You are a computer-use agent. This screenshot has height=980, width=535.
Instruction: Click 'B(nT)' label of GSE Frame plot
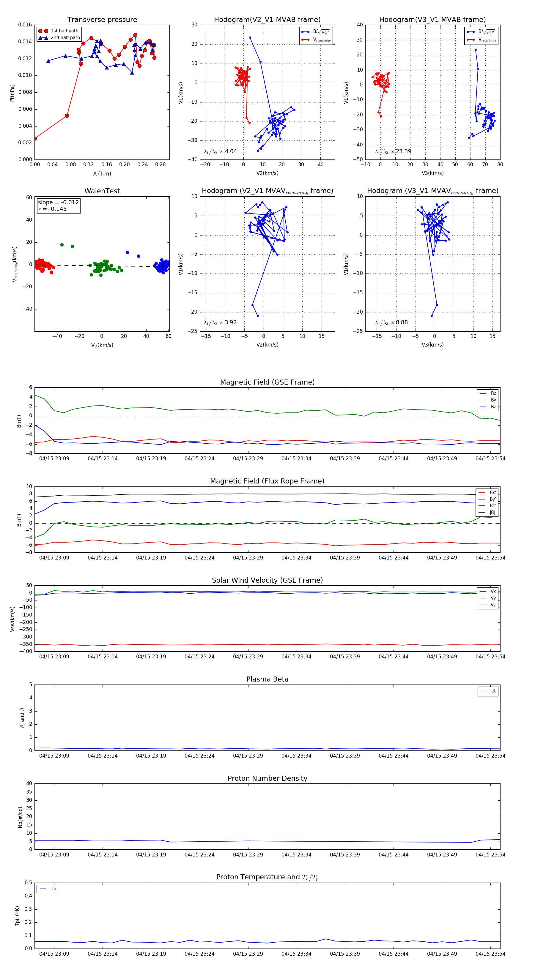(19, 421)
